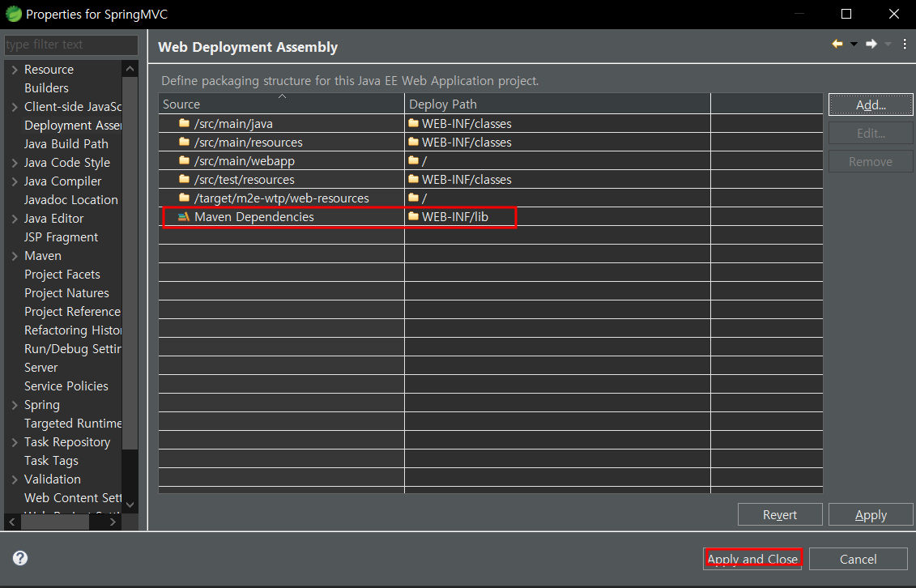
Task: Expand the Java Compiler node
Action: (x=15, y=181)
